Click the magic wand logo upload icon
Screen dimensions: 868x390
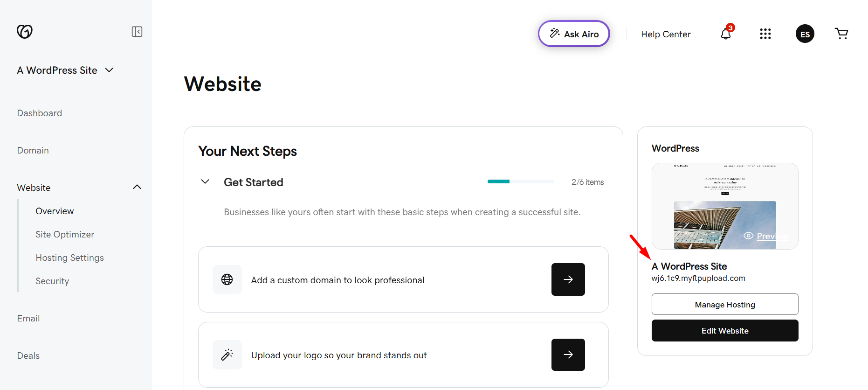coord(227,355)
